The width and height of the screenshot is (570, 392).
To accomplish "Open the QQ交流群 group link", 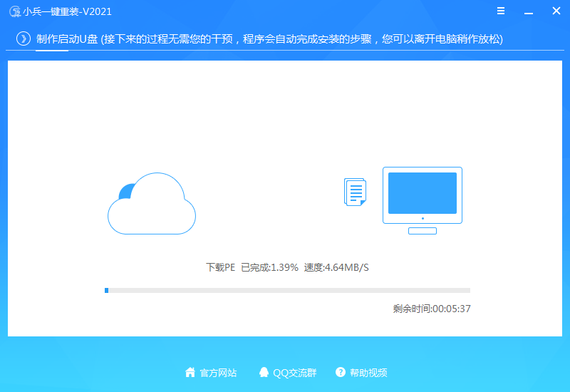I will [295, 373].
